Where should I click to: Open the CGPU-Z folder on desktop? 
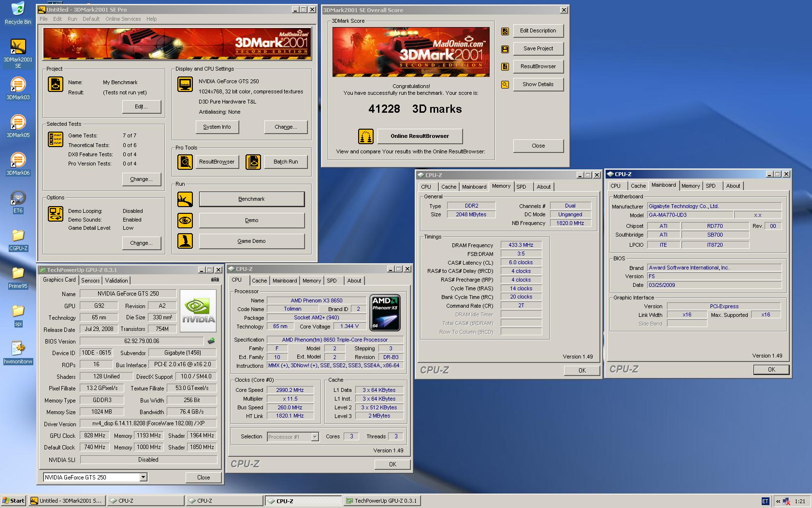pos(18,239)
